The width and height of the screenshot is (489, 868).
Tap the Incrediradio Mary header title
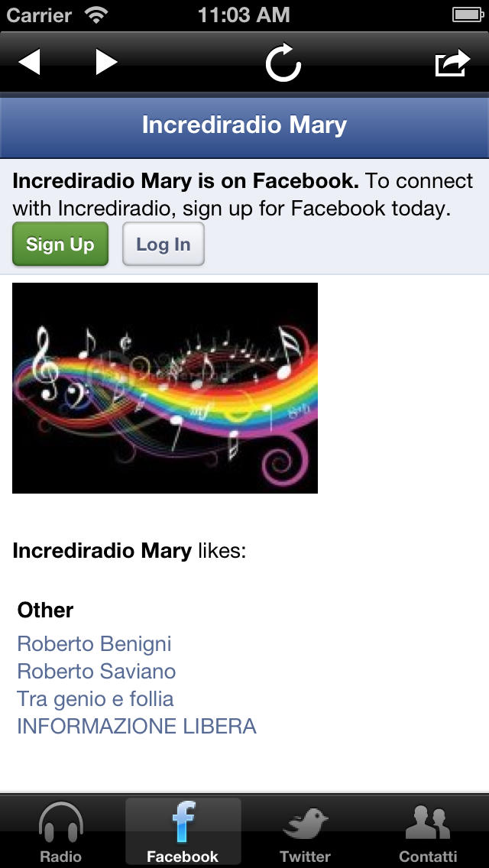click(x=244, y=125)
